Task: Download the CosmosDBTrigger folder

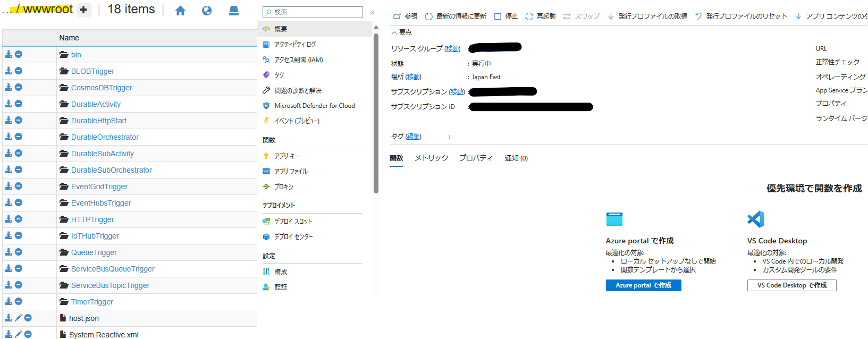Action: pyautogui.click(x=9, y=87)
